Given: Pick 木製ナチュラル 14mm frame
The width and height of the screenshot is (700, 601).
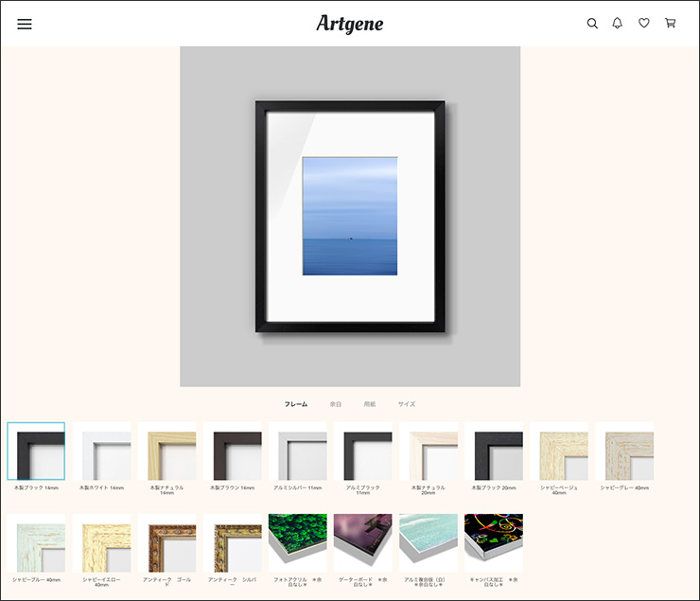Looking at the screenshot, I should pos(167,451).
